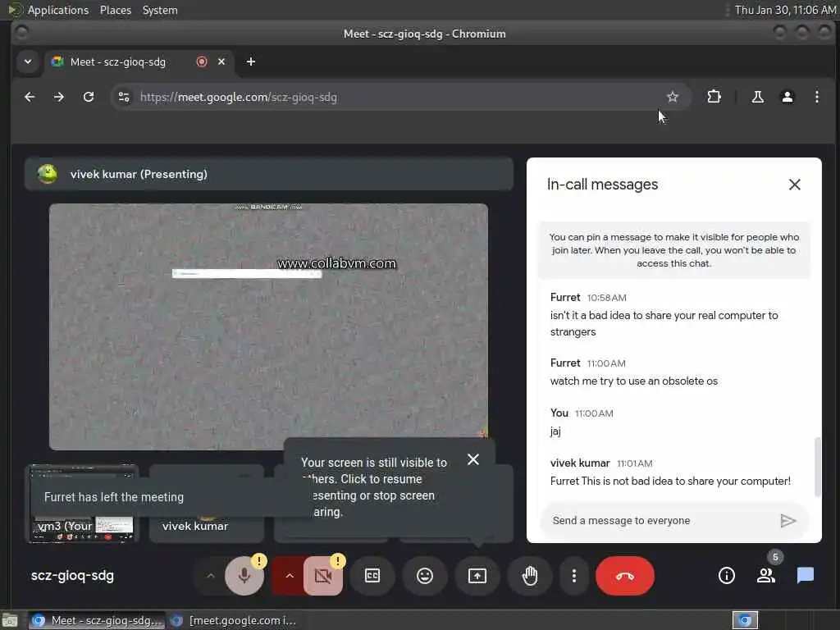Switch to Meet - scz-gioq-sdg taskbar window

(95, 620)
